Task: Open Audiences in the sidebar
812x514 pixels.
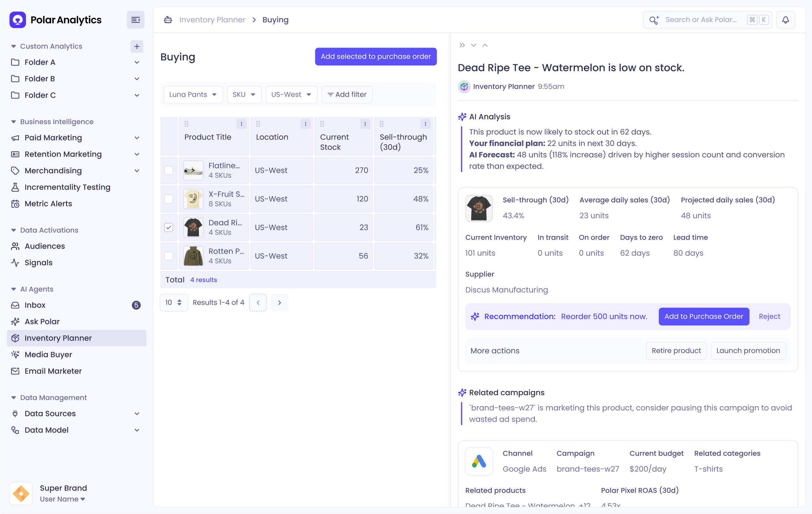Action: pos(76,246)
